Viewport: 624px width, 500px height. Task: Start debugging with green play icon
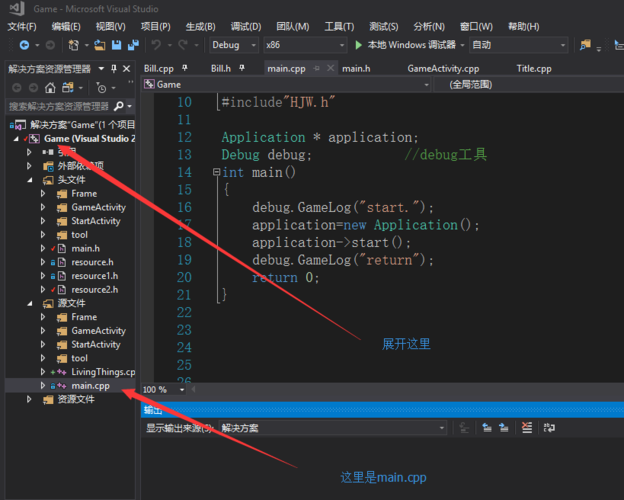[358, 45]
